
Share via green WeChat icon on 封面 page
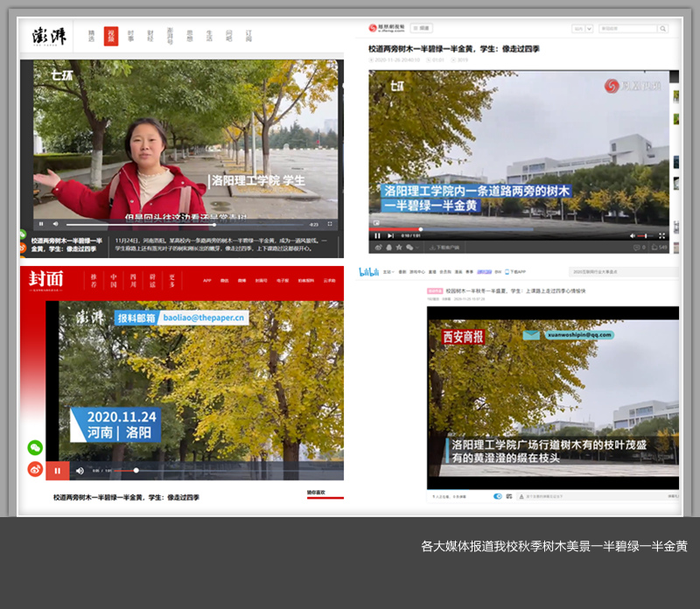(35, 447)
